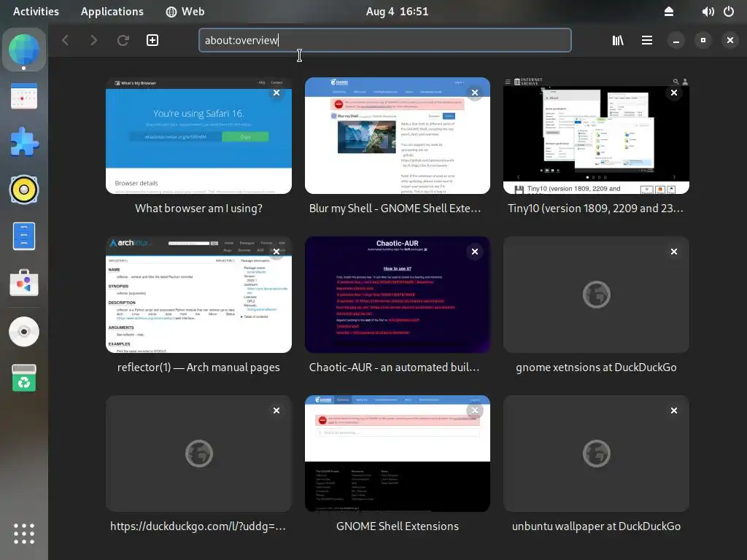Open the 'gnome xetnsions at DuckDuckGo' thumbnail
The image size is (747, 560).
[x=596, y=295]
